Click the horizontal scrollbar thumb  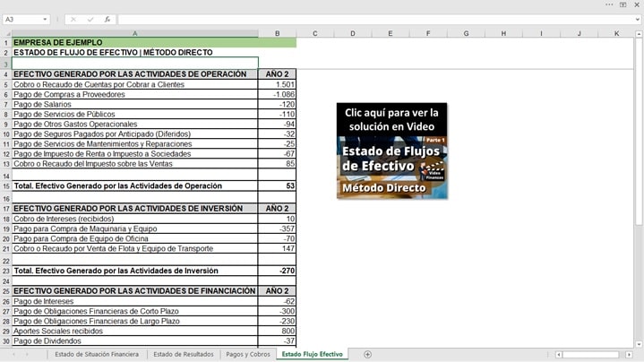(x=591, y=355)
